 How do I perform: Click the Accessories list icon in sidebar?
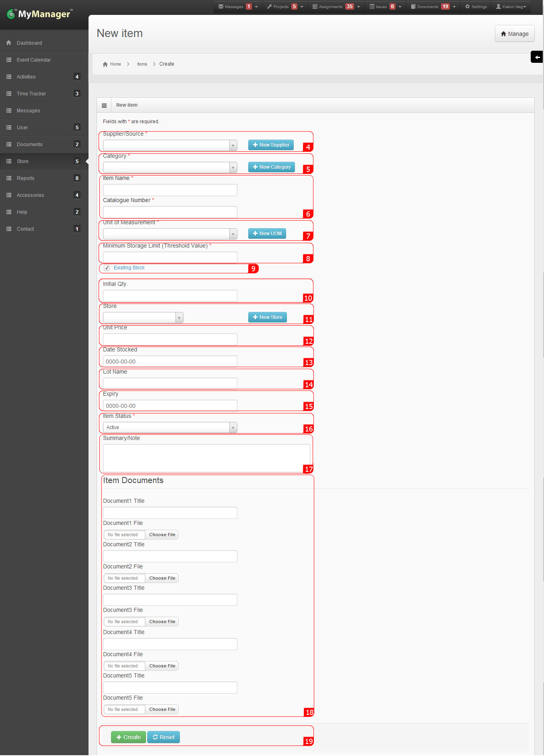(9, 195)
